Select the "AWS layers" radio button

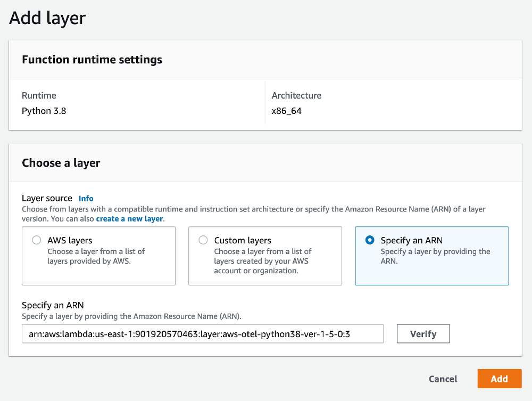pyautogui.click(x=36, y=240)
